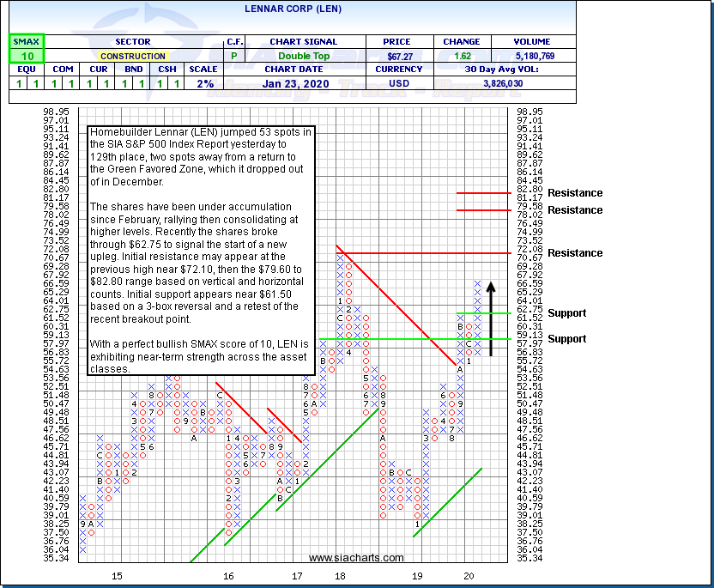This screenshot has width=714, height=588.
Task: Click the black upward arrow on chart
Action: coord(491,318)
